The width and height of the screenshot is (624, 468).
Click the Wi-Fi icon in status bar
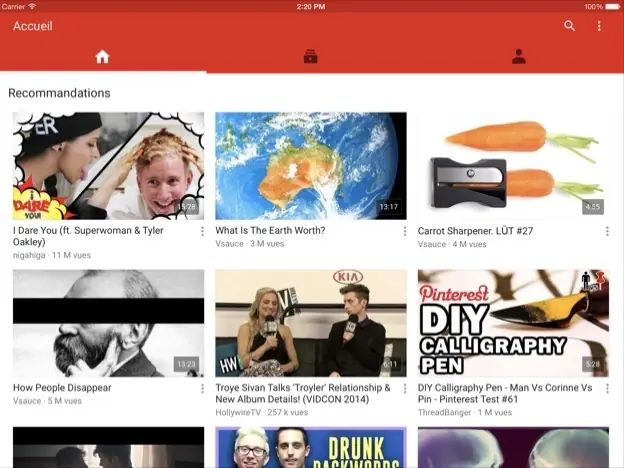coord(32,6)
